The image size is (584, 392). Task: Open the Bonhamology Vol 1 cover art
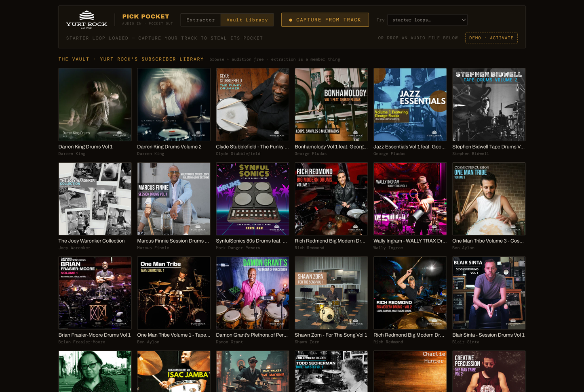tap(331, 105)
